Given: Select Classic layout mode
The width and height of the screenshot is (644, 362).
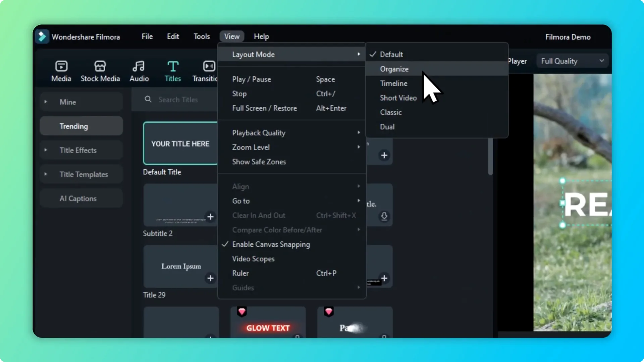Looking at the screenshot, I should pos(437,112).
